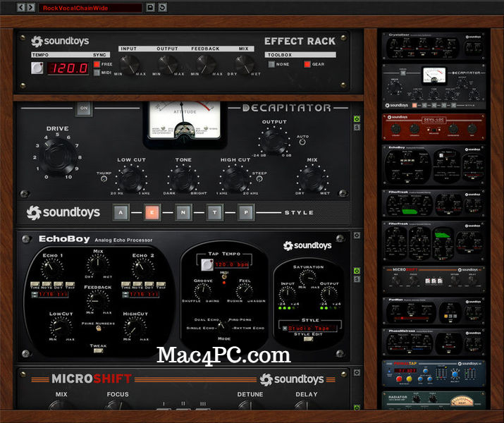The width and height of the screenshot is (504, 423).
Task: Select Decapitator style N
Action: click(183, 212)
